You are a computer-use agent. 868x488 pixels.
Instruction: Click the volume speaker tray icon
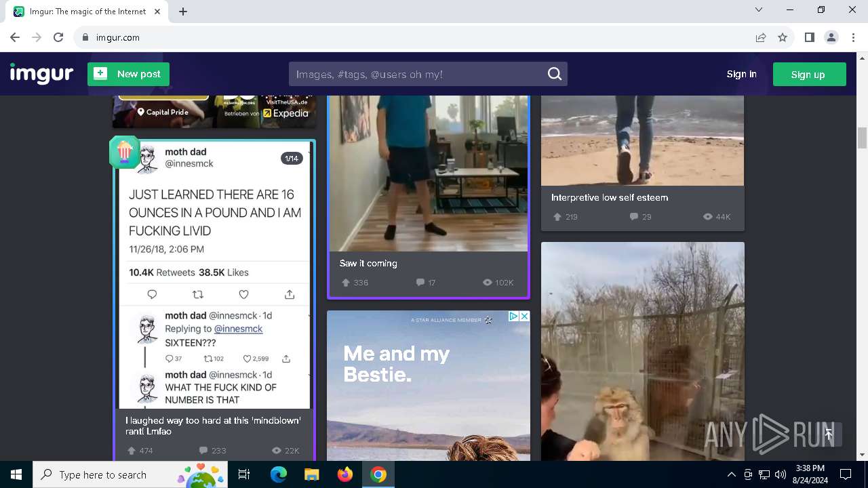click(x=780, y=474)
